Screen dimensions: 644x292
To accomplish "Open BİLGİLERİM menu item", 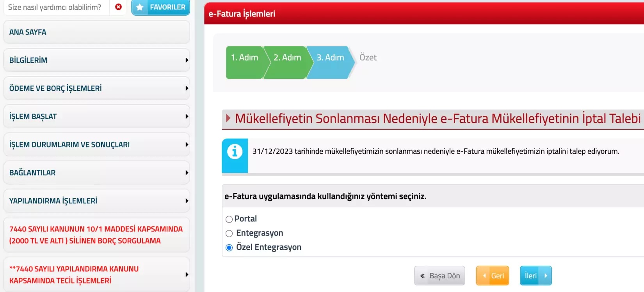I will pos(96,60).
